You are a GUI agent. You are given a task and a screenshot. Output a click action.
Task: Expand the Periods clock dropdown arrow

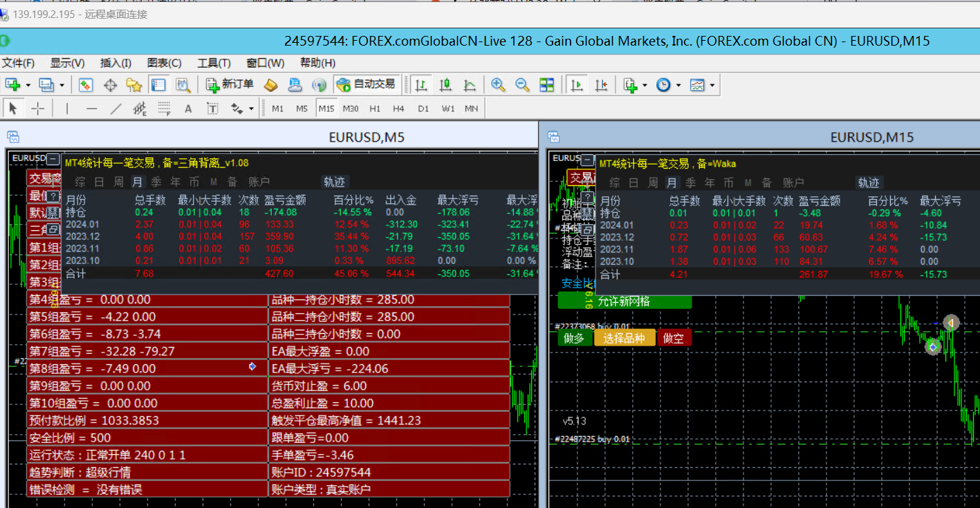tap(678, 86)
